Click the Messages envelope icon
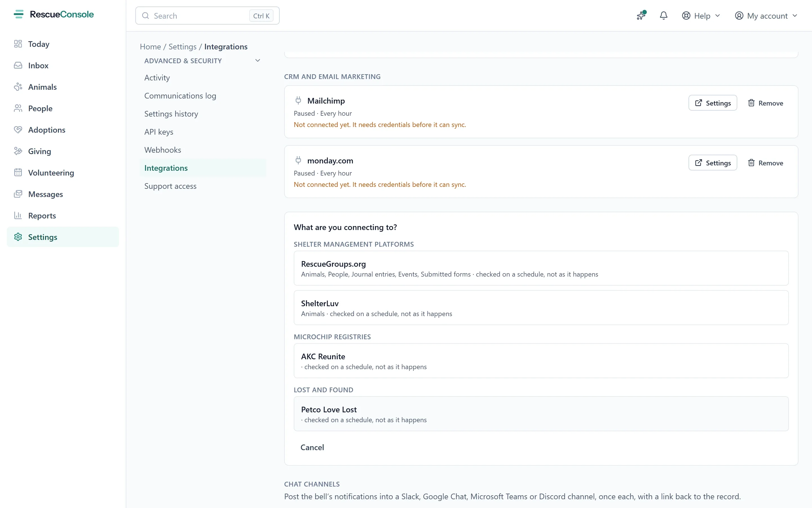 coord(18,194)
